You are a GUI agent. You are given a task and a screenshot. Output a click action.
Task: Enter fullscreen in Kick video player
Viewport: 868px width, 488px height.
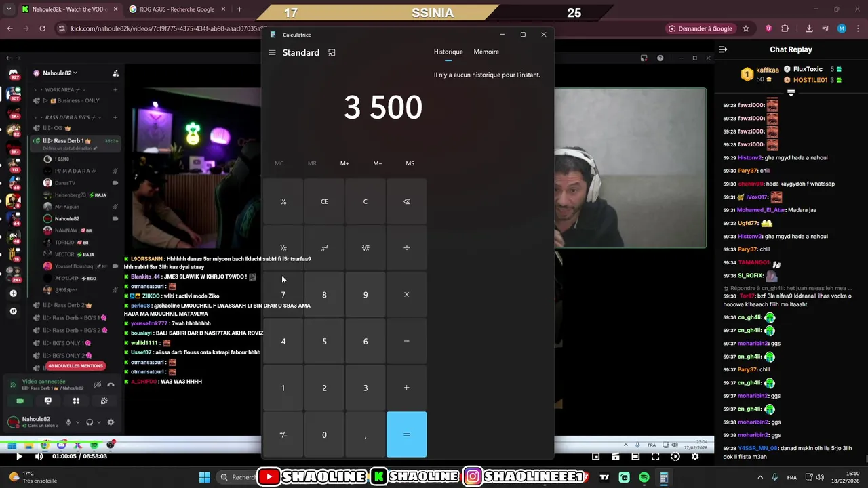[655, 457]
